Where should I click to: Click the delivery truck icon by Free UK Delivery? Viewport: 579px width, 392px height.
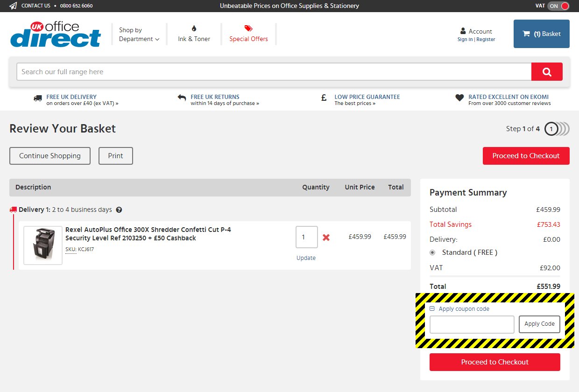click(38, 98)
